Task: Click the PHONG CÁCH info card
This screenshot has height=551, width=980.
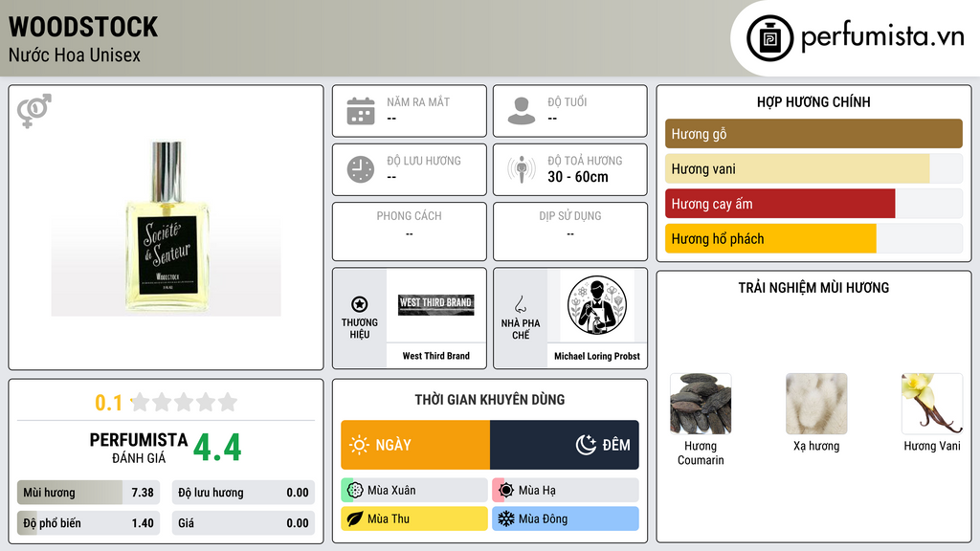Action: (410, 231)
